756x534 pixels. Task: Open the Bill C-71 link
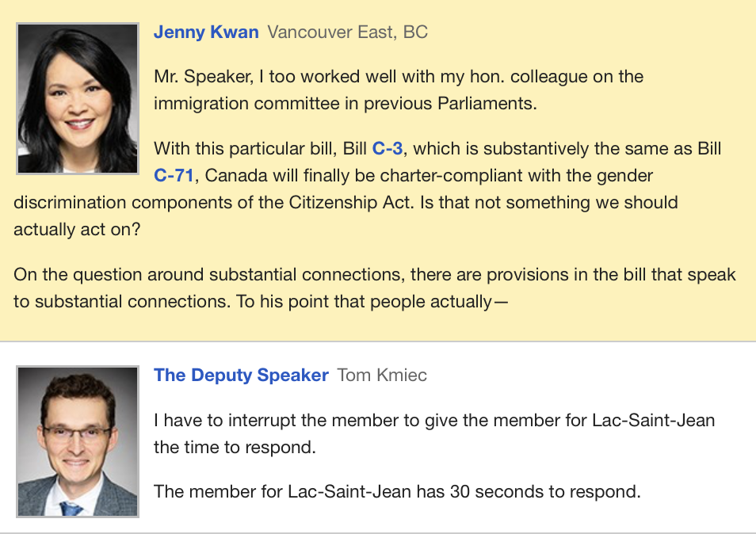pos(174,175)
